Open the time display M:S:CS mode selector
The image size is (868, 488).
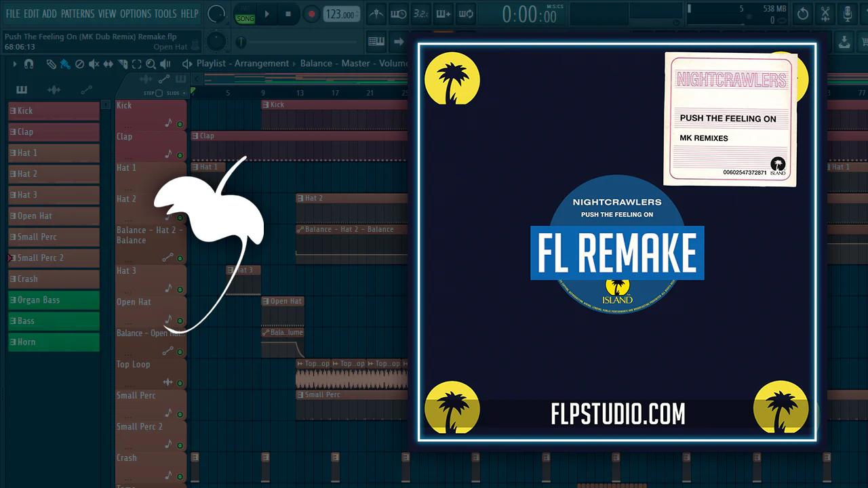pyautogui.click(x=555, y=6)
